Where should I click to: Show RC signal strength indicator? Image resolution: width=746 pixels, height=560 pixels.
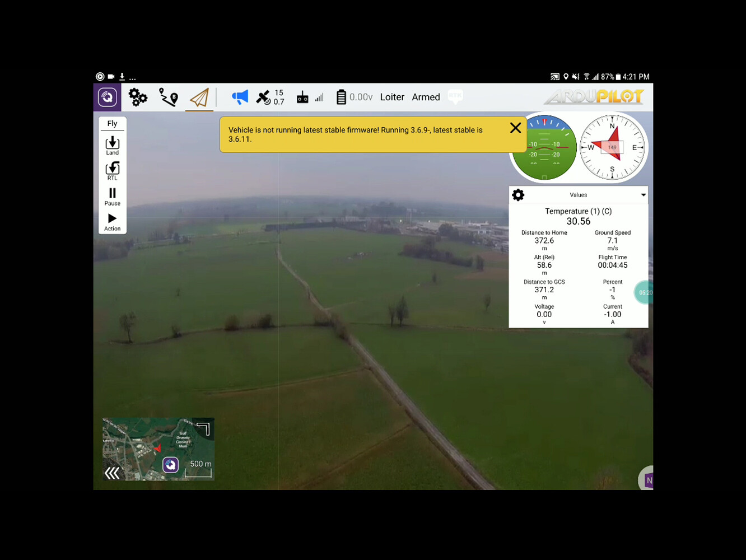(310, 97)
